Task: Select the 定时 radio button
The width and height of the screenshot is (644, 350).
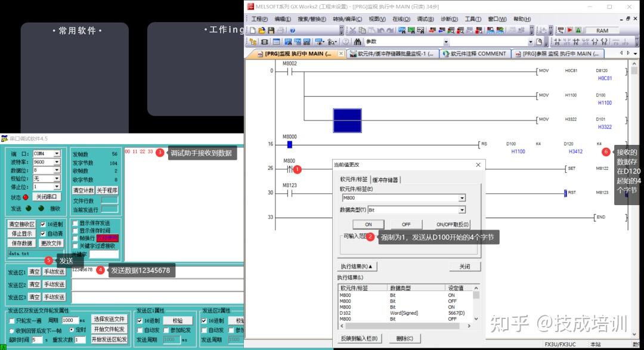Action: coord(71,329)
